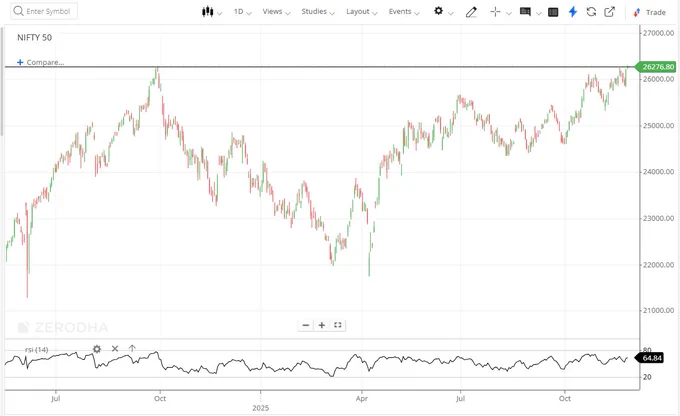Activate the pencil drawing tool
The height and width of the screenshot is (416, 680).
[x=471, y=12]
